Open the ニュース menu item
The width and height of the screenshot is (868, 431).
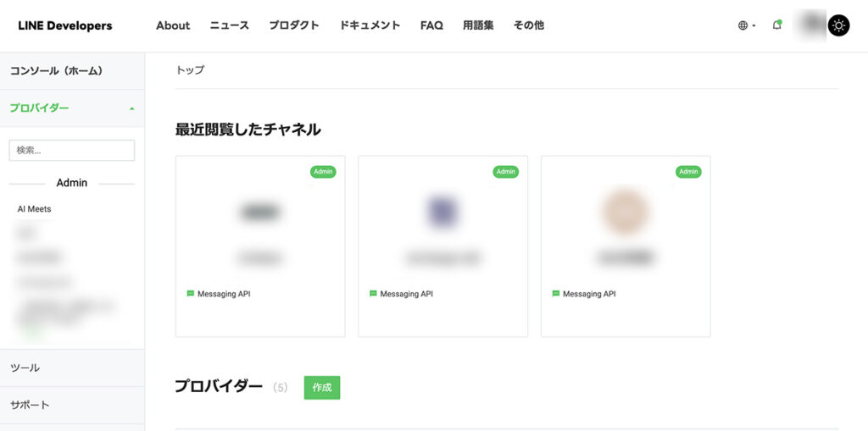pyautogui.click(x=229, y=25)
